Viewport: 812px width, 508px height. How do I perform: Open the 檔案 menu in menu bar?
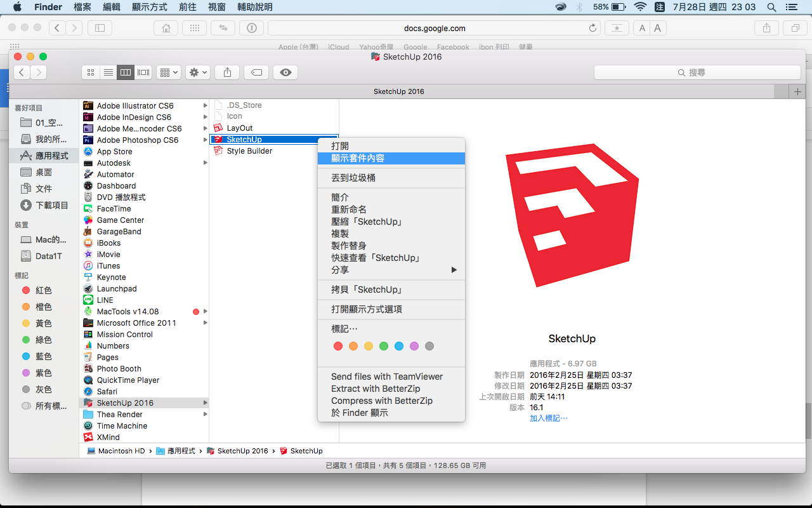(82, 7)
